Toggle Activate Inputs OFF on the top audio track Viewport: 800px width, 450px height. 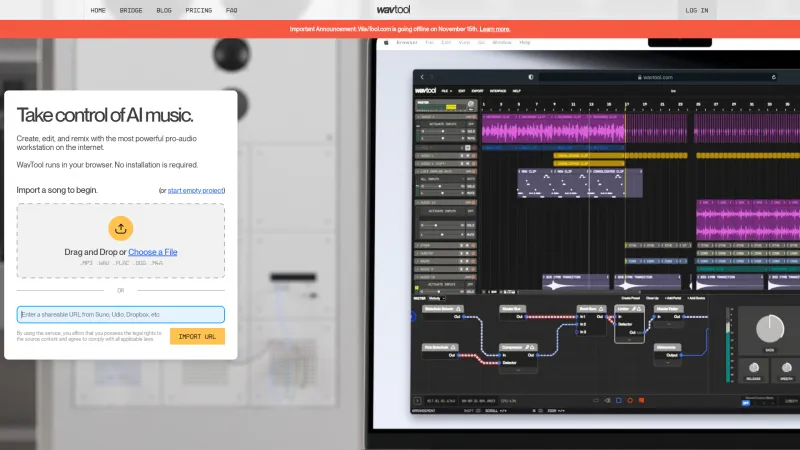(x=471, y=124)
